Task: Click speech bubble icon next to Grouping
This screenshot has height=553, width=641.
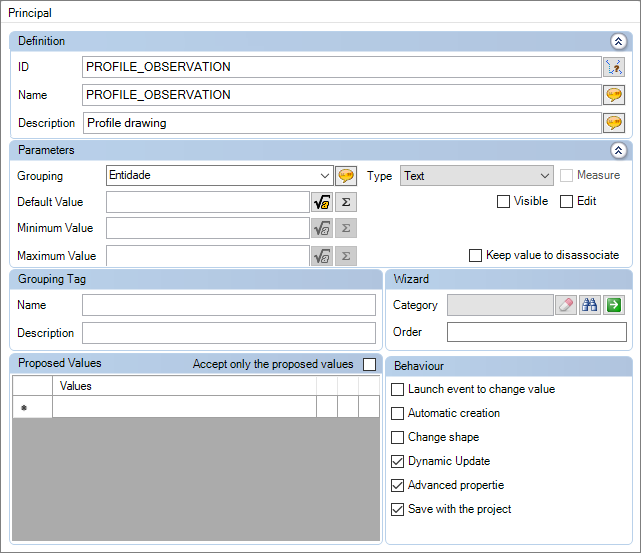Action: [x=346, y=176]
